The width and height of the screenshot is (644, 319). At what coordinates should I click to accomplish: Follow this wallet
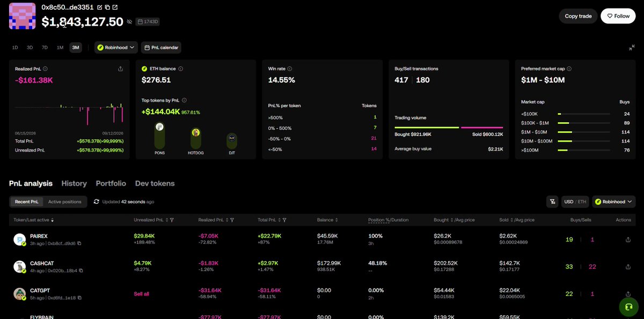tap(618, 16)
